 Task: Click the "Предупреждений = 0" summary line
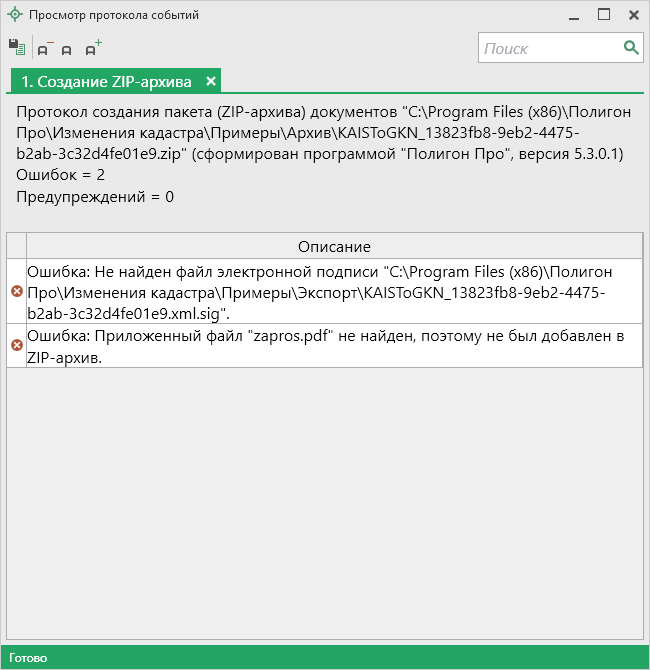(95, 197)
